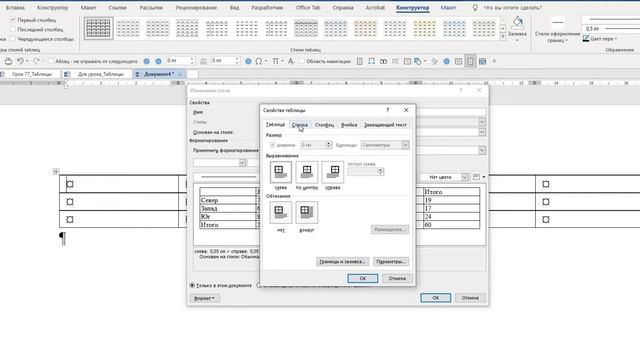This screenshot has height=360, width=640.
Task: Open the Формат dropdown button
Action: coord(204,298)
